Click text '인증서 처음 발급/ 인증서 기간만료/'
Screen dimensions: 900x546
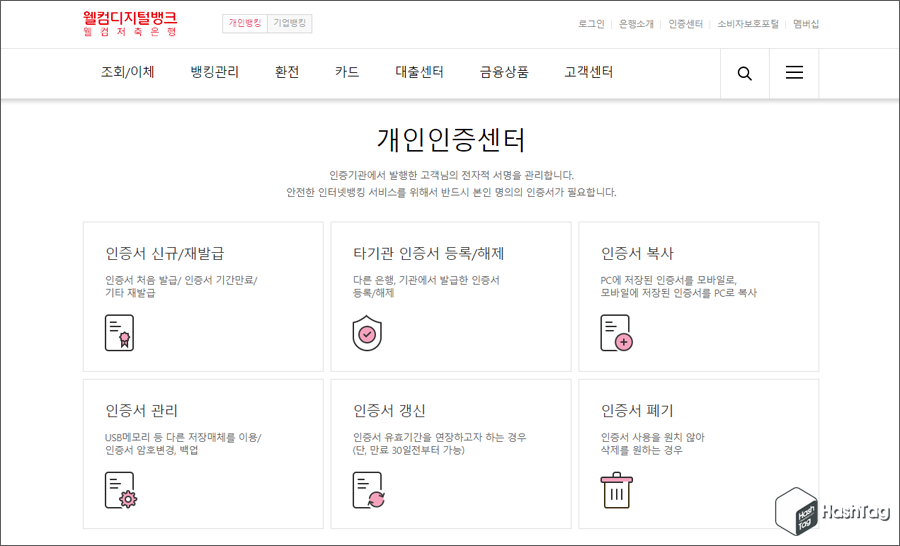(x=181, y=280)
